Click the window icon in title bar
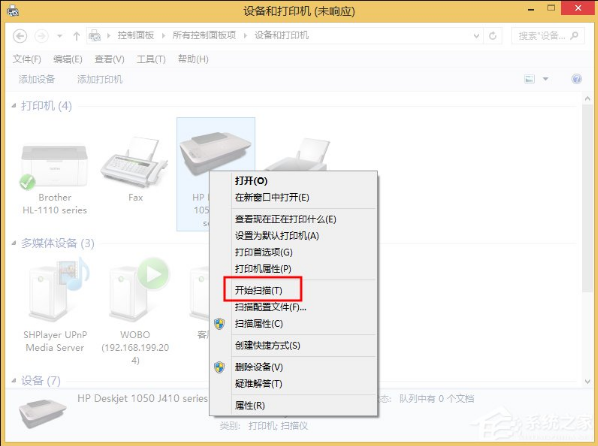 13,10
